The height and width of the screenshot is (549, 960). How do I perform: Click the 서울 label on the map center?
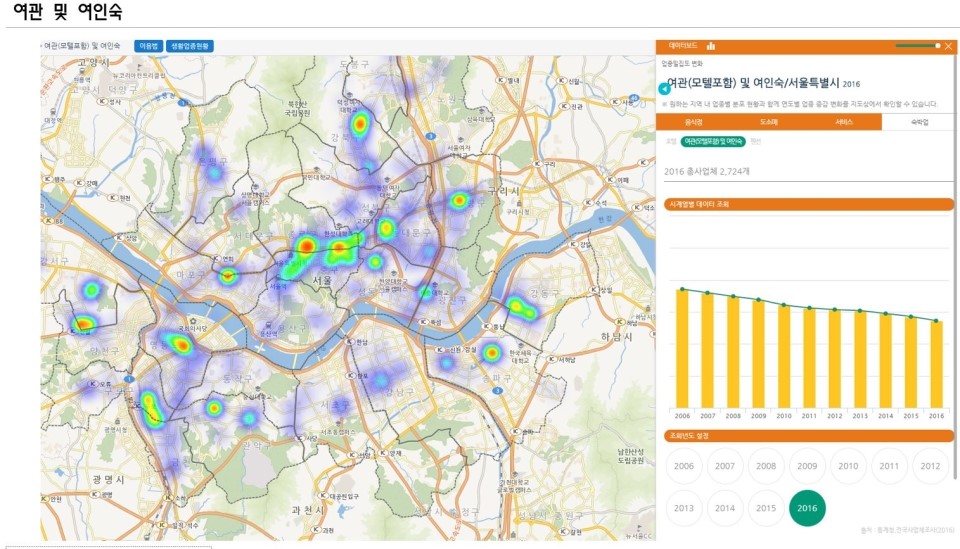pos(322,280)
